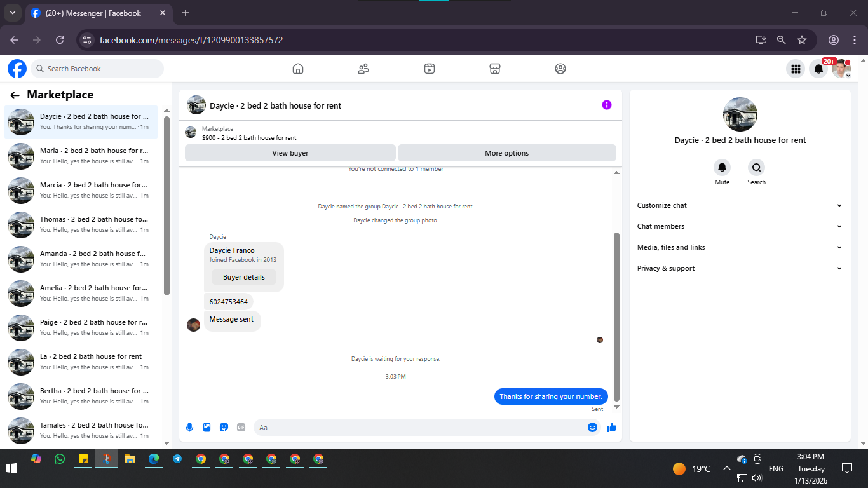Open Chrome tab search dropdown
Screen dimensions: 868x488
tap(12, 13)
